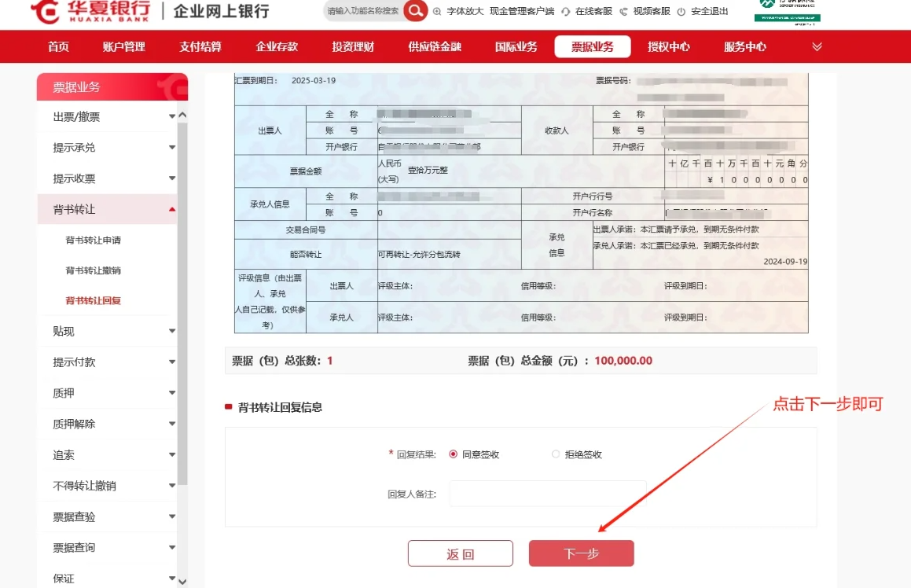This screenshot has height=588, width=911.
Task: Click the function name search box
Action: tap(363, 10)
